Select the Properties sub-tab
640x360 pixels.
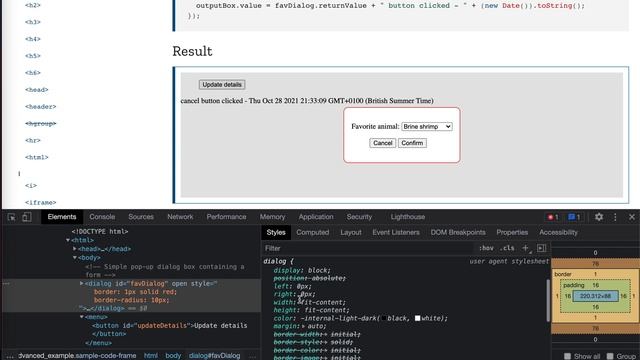(x=512, y=233)
